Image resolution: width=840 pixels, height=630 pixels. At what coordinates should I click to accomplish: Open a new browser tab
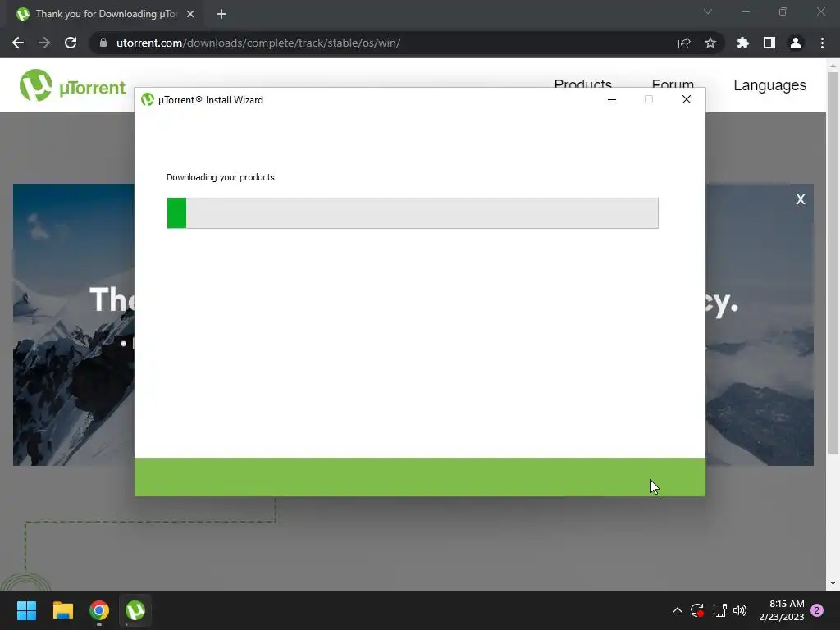tap(221, 14)
